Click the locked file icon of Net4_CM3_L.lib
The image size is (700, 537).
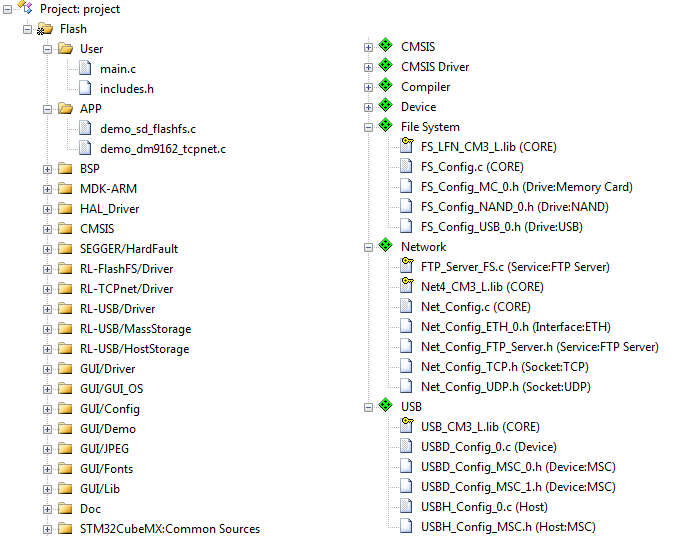(407, 285)
